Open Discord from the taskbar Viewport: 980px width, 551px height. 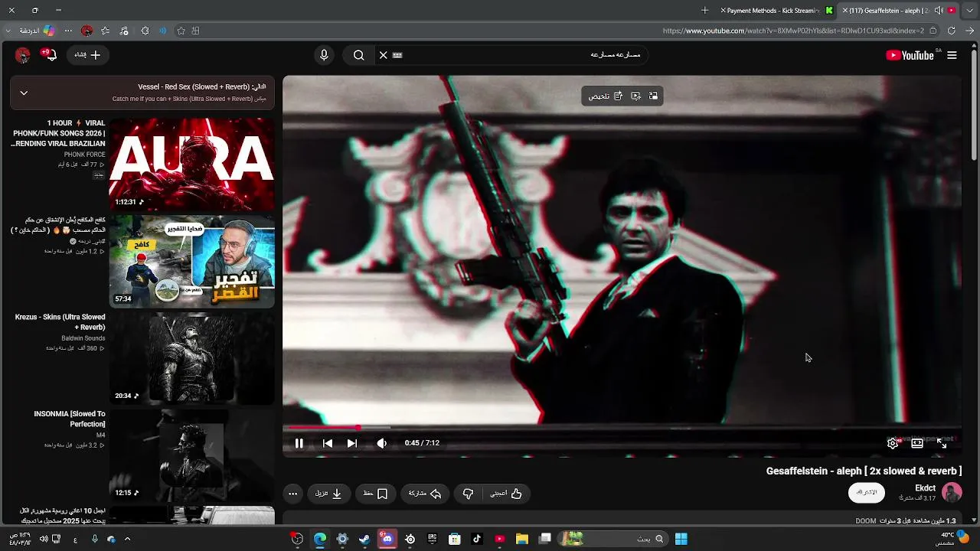click(387, 539)
